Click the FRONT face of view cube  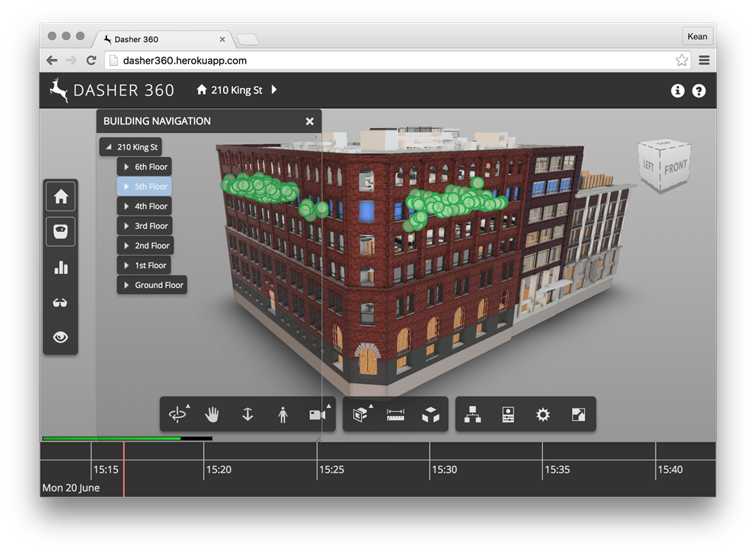pyautogui.click(x=676, y=168)
